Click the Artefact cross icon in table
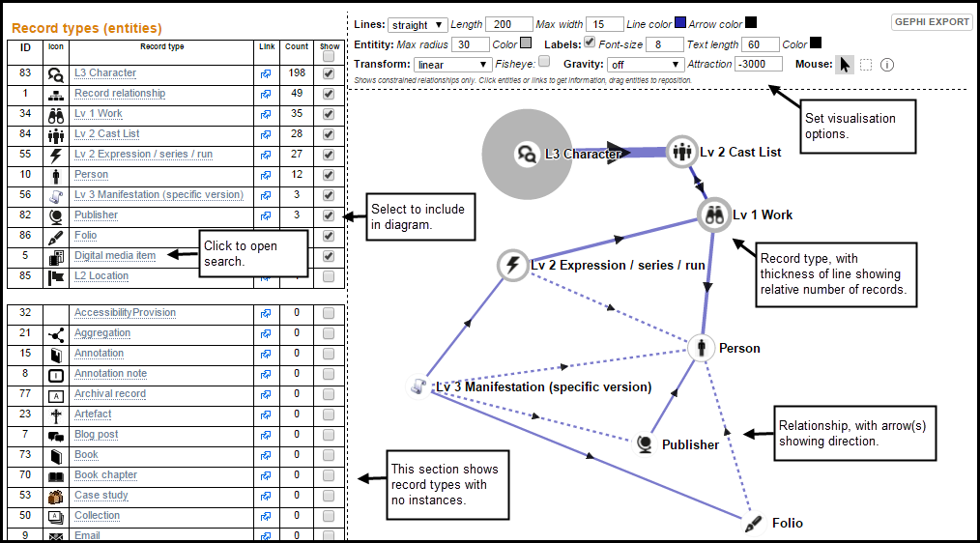The height and width of the screenshot is (543, 980). (56, 414)
